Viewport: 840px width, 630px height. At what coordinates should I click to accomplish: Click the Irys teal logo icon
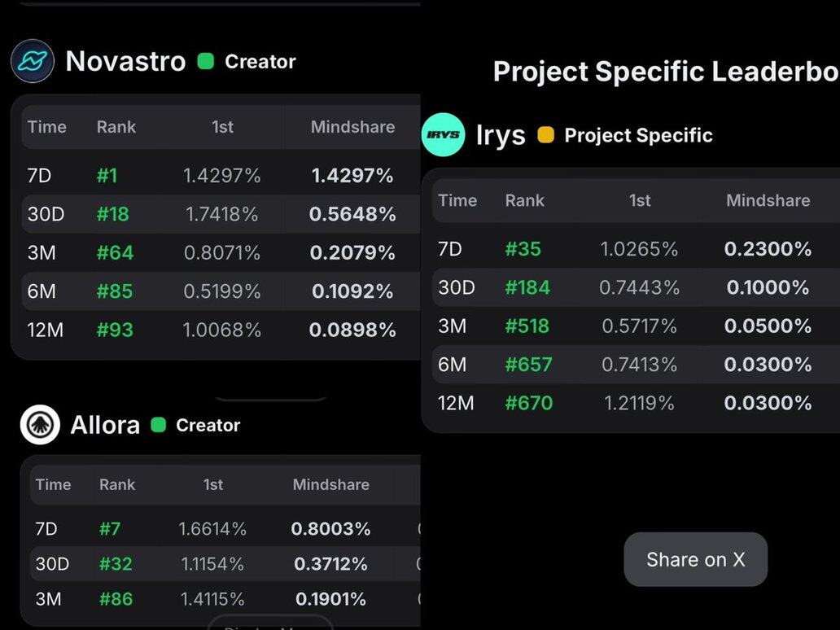(443, 135)
